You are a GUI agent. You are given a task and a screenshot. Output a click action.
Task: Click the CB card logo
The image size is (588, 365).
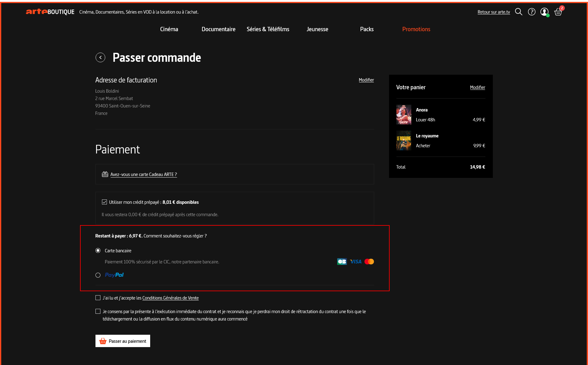coord(342,262)
